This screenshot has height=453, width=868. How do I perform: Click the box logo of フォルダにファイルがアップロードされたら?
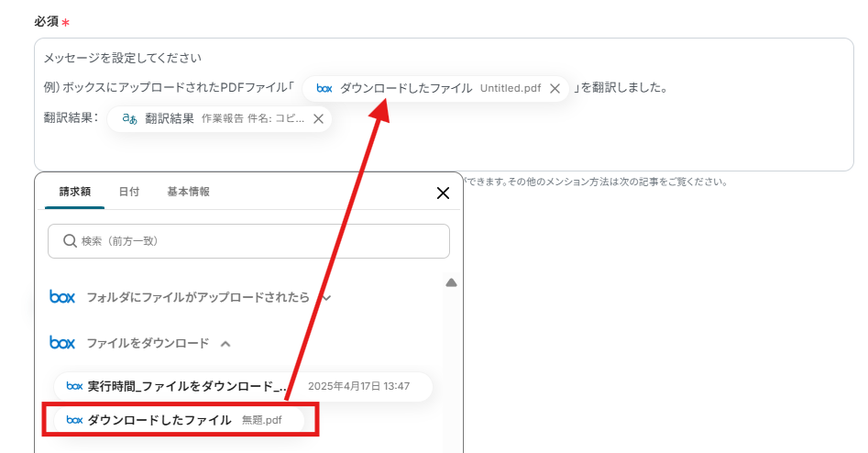[x=62, y=297]
